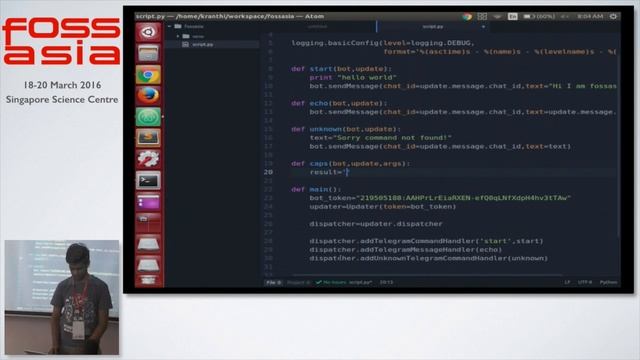Switch to the script.py editor tab
The height and width of the screenshot is (360, 640).
point(433,27)
